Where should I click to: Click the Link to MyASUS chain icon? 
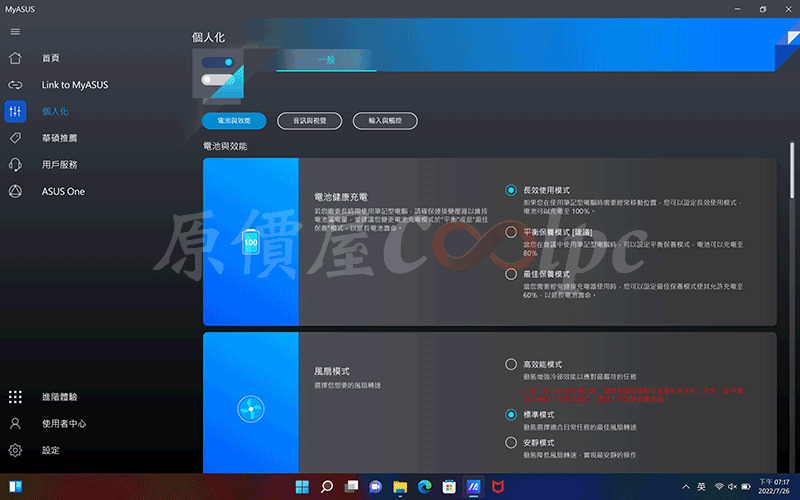[x=15, y=85]
